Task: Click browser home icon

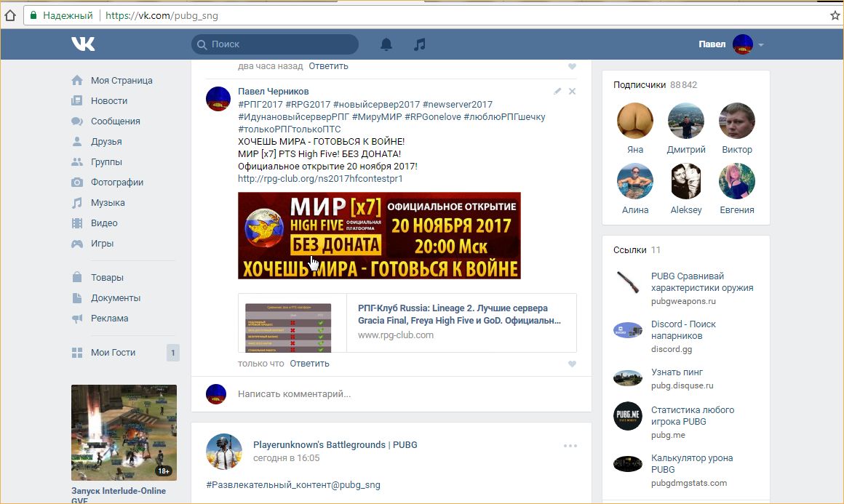Action: [9, 15]
